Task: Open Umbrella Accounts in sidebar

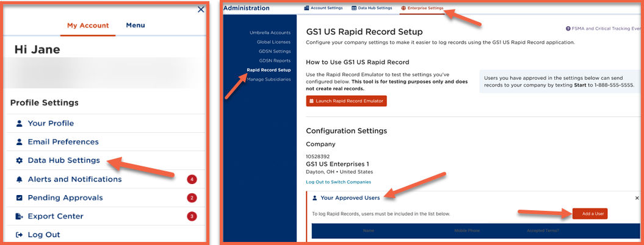Action: tap(270, 32)
